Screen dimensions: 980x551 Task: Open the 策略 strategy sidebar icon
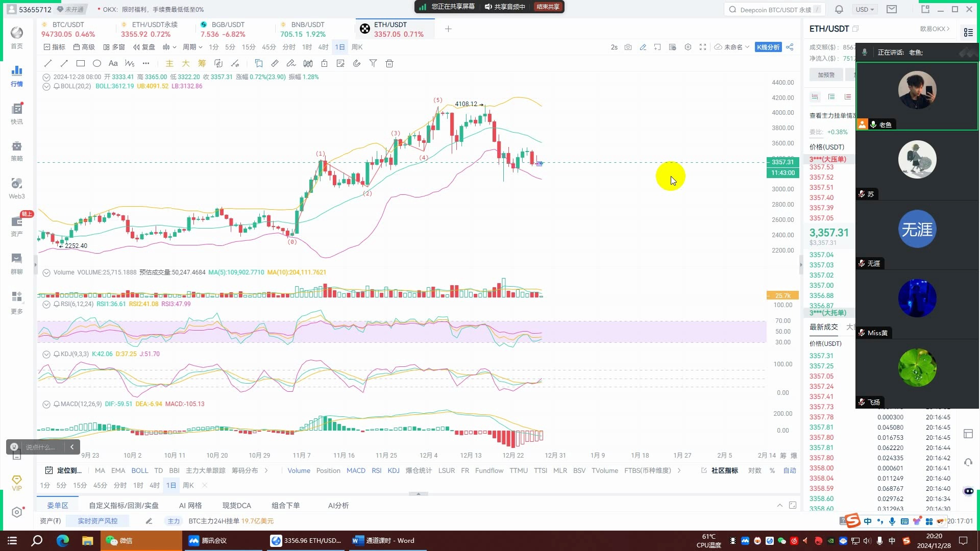point(17,151)
